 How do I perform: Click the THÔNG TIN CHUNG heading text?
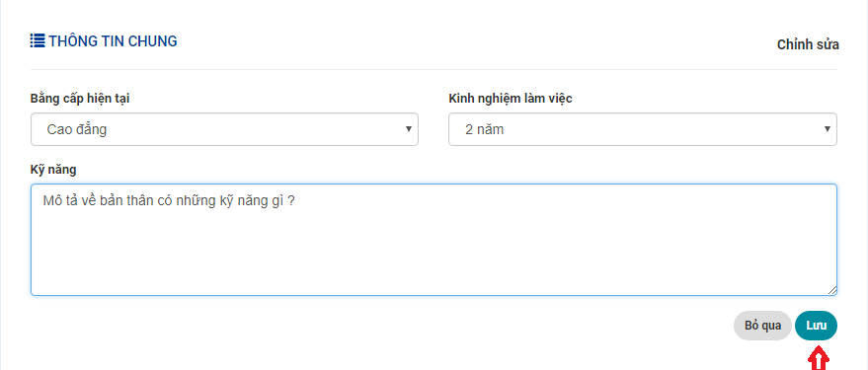click(x=113, y=40)
